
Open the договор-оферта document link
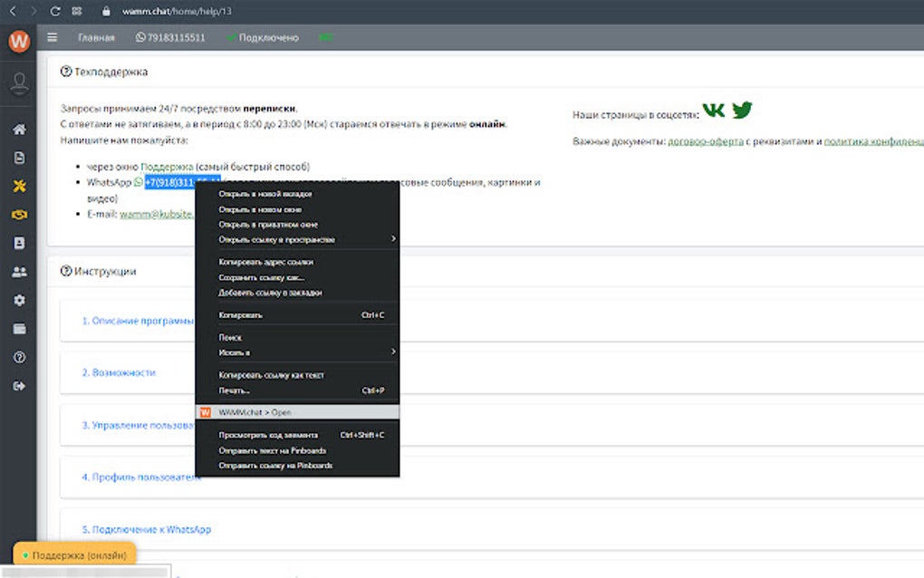(706, 141)
